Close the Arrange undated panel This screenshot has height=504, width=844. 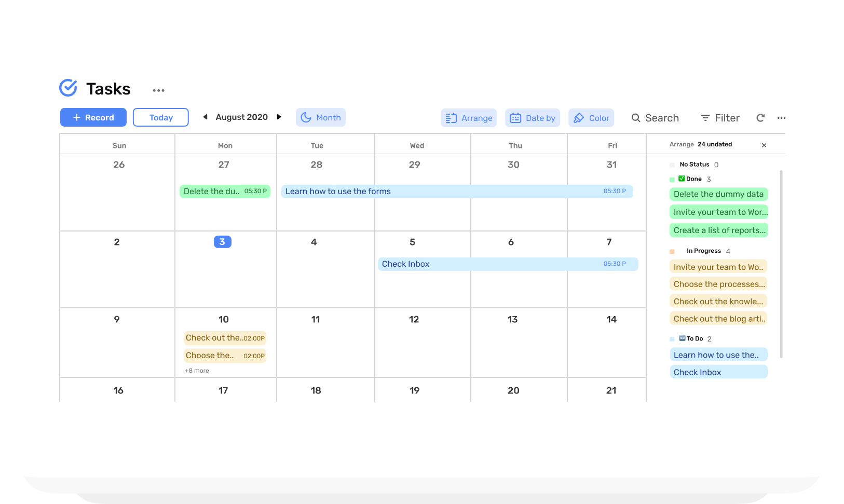(x=764, y=145)
